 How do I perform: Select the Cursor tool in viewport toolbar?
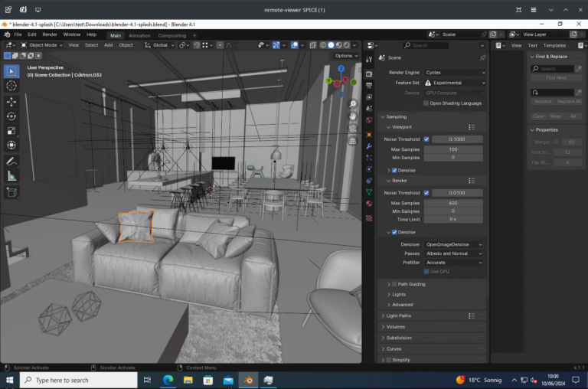pyautogui.click(x=11, y=86)
